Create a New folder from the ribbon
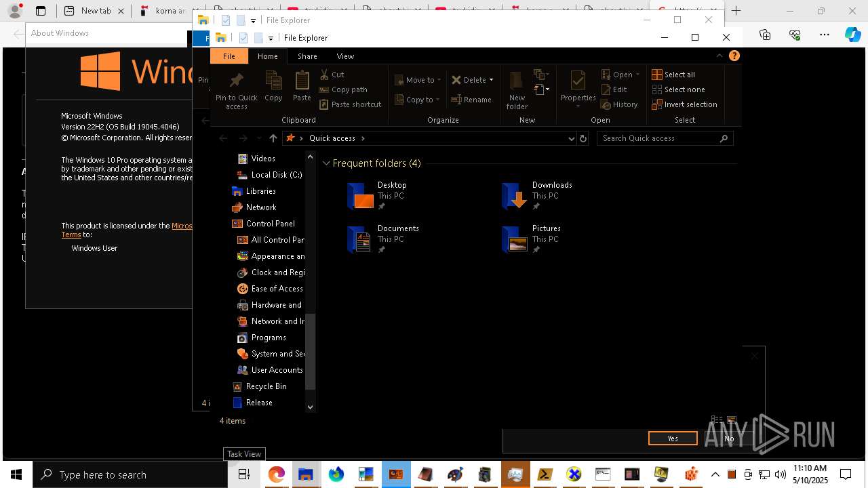This screenshot has width=868, height=488. (517, 89)
